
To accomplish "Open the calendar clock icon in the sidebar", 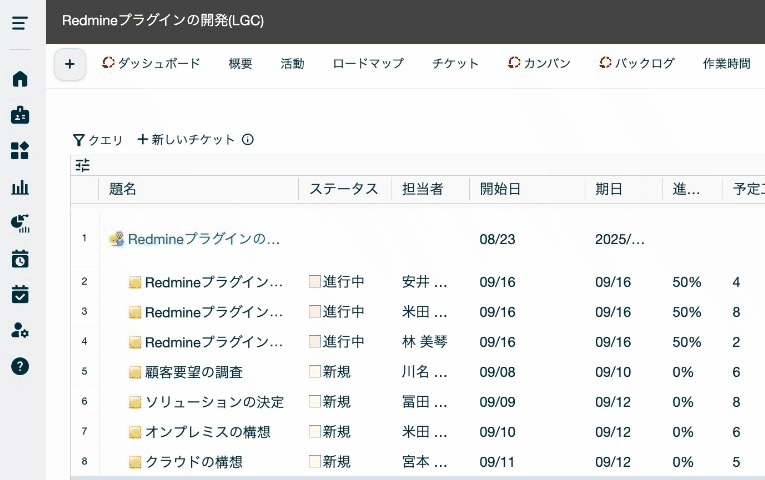I will 20,259.
